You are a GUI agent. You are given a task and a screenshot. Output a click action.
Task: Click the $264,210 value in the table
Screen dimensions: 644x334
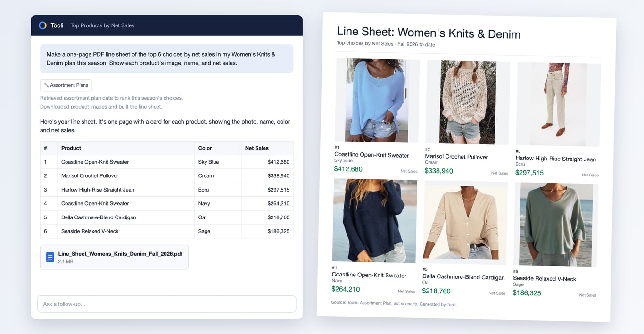(279, 203)
